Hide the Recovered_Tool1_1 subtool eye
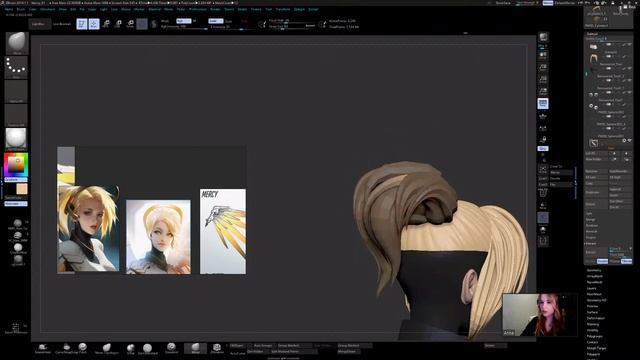The height and width of the screenshot is (360, 640). 630,92
